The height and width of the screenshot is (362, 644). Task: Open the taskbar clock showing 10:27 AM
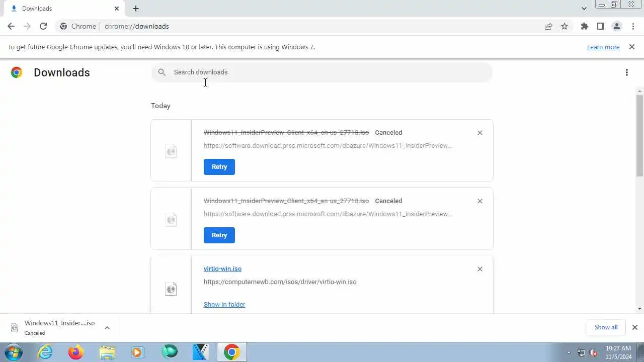click(x=618, y=352)
